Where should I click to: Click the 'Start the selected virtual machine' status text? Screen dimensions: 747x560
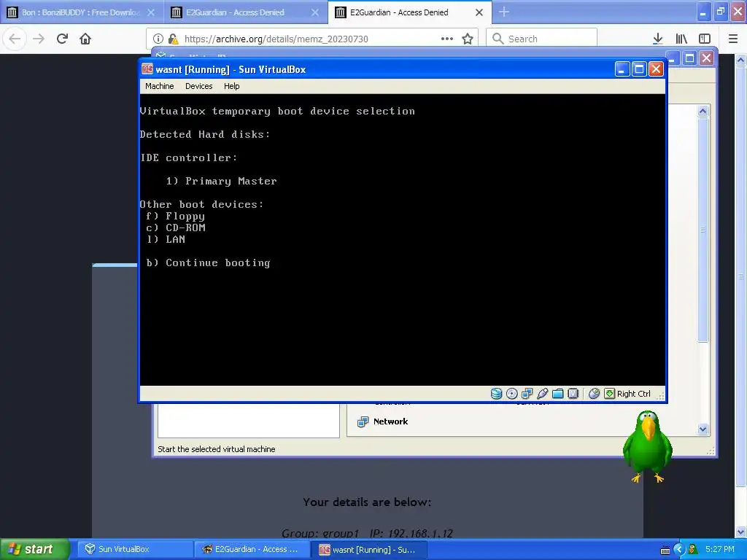pyautogui.click(x=216, y=449)
